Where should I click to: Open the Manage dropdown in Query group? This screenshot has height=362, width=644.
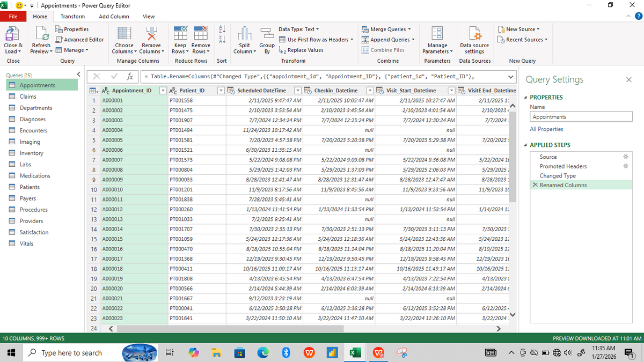(x=72, y=50)
